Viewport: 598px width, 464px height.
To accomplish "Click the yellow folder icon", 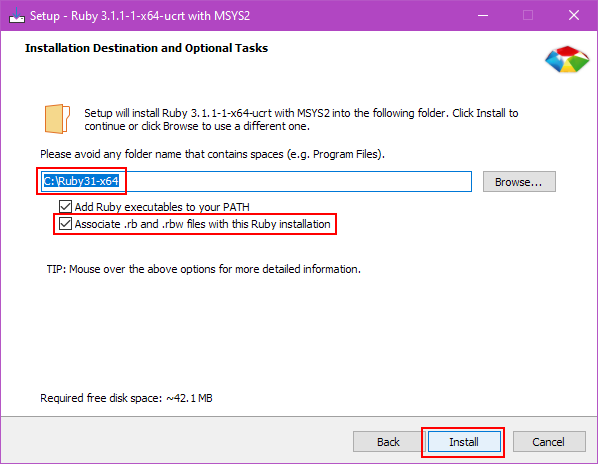I will [57, 119].
